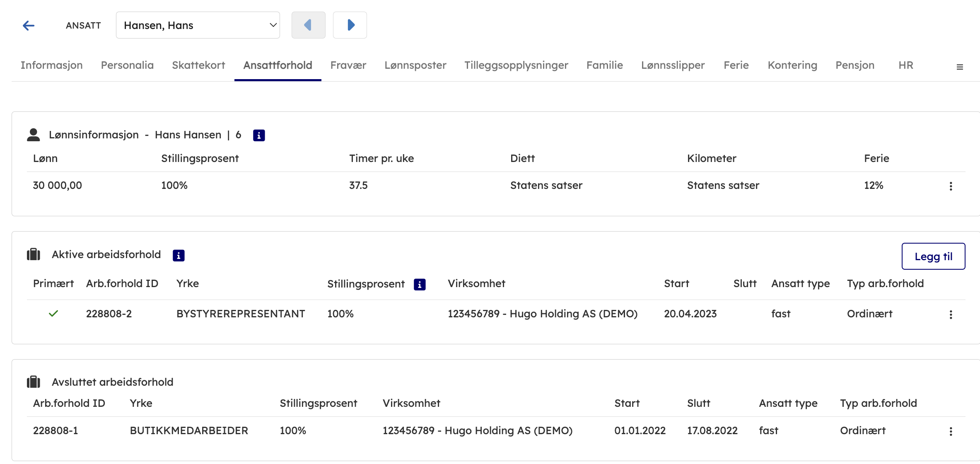
Task: Click the Legg til button
Action: [x=933, y=256]
